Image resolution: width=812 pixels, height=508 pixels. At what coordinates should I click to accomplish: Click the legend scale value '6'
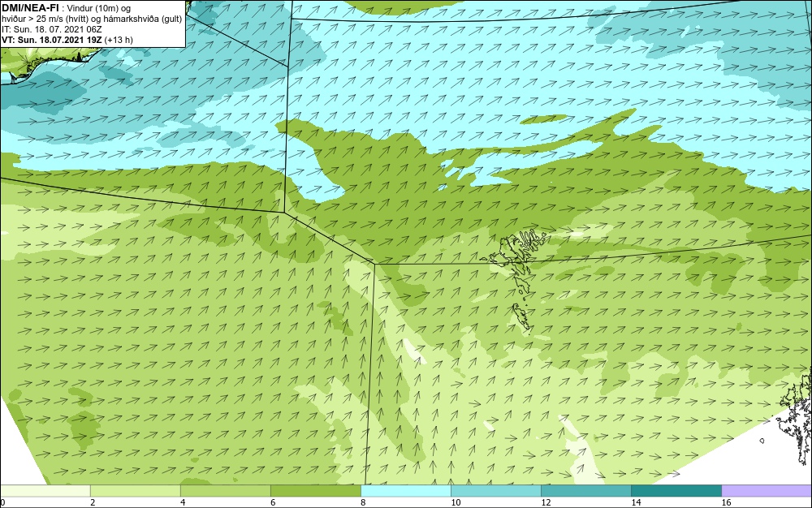click(273, 502)
